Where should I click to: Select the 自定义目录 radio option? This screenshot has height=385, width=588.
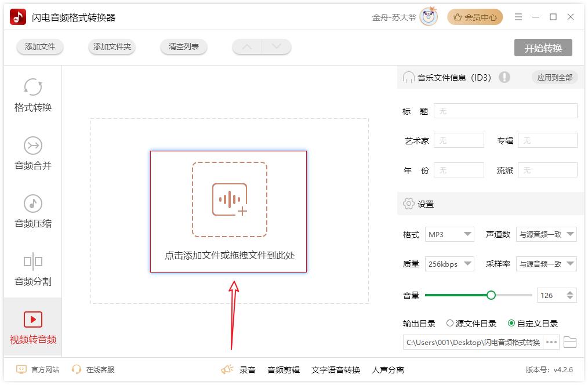point(511,324)
